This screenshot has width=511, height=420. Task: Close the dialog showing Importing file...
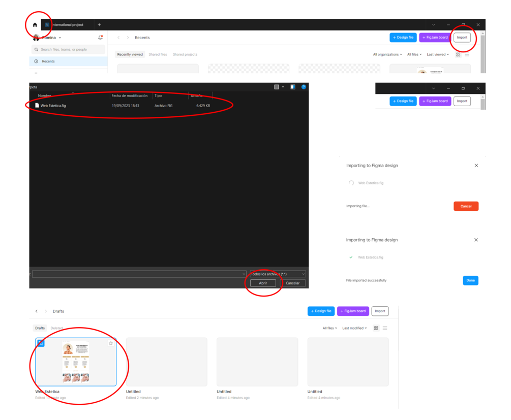[476, 166]
